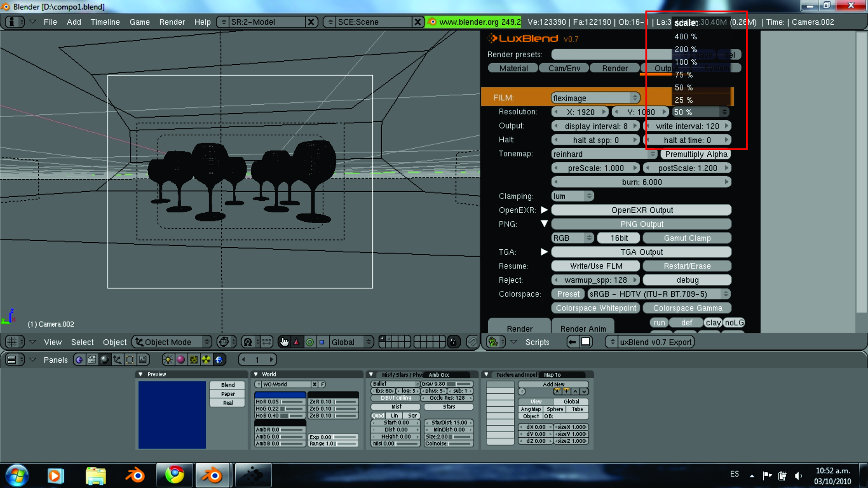Image resolution: width=868 pixels, height=488 pixels.
Task: Open the Timeline menu
Action: (105, 22)
